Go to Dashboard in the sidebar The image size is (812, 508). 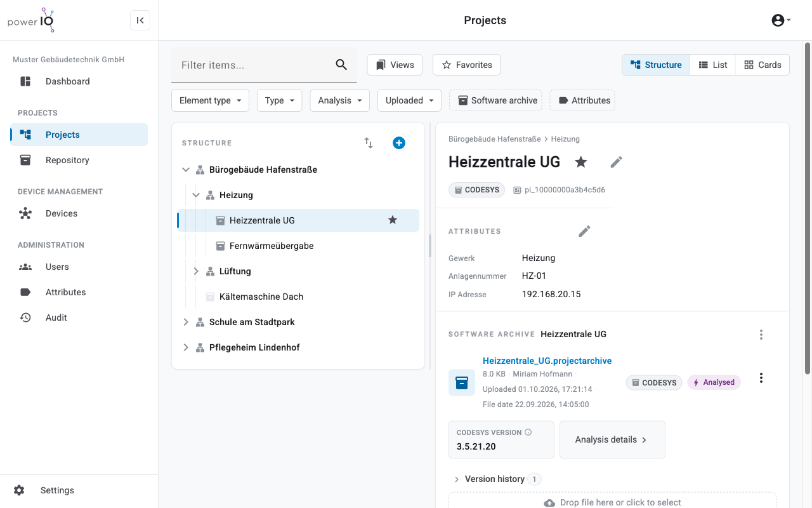click(x=79, y=81)
